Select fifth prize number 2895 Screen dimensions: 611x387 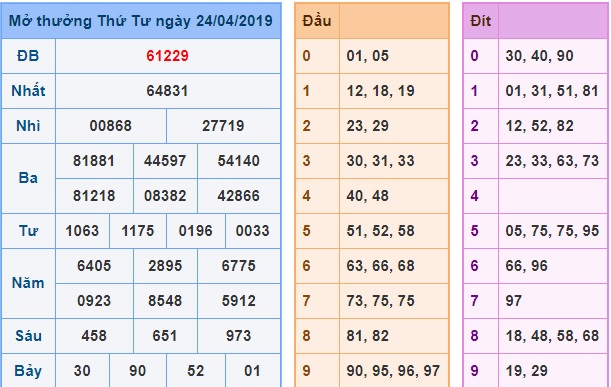coord(165,266)
